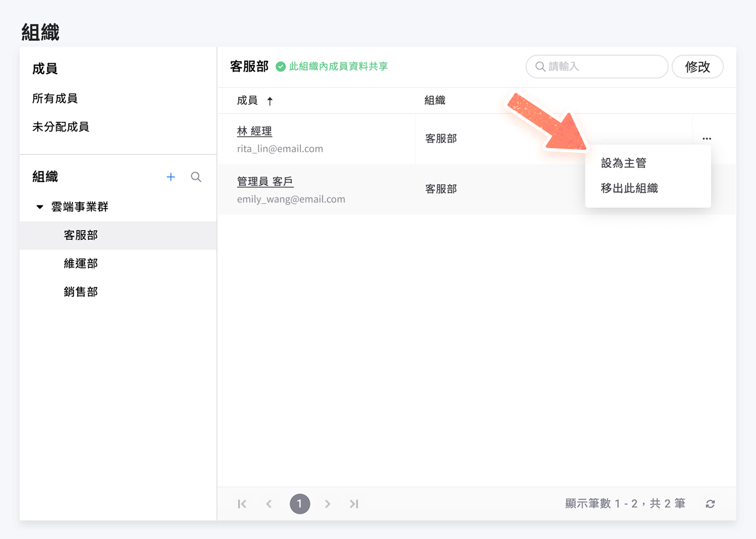Jump to the last page

(x=354, y=504)
